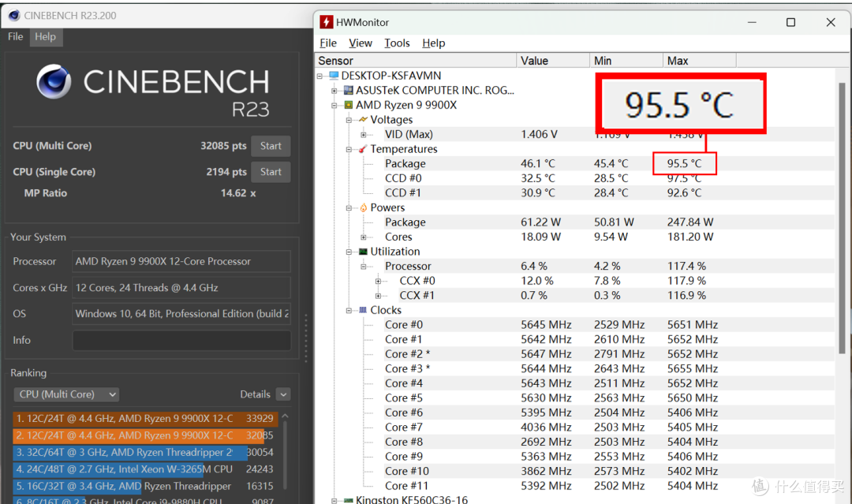
Task: Collapse the Temperatures group
Action: [x=349, y=149]
